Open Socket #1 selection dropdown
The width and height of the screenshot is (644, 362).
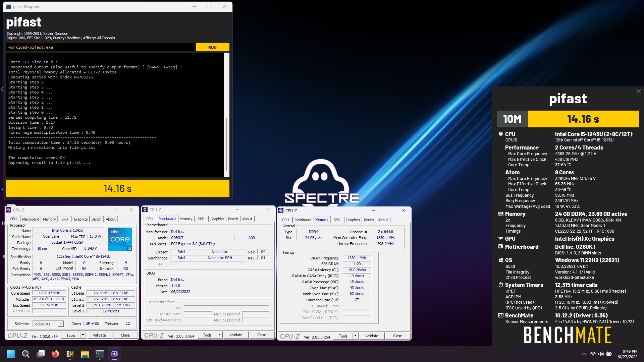(48, 324)
